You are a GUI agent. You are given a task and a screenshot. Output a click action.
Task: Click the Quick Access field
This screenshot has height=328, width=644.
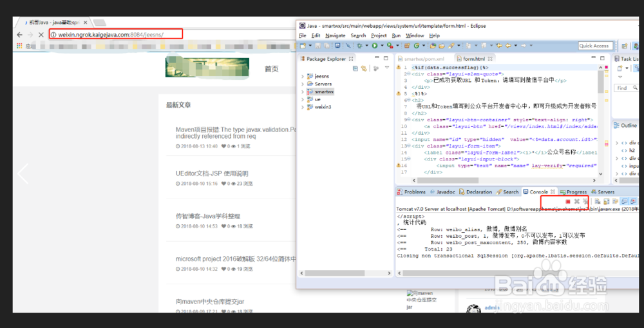coord(596,46)
